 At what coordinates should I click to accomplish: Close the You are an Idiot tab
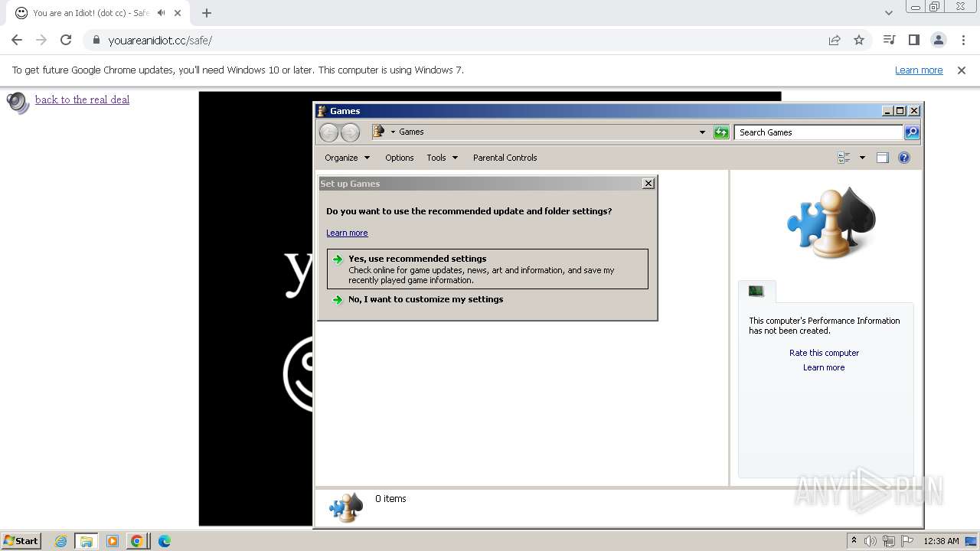(178, 13)
